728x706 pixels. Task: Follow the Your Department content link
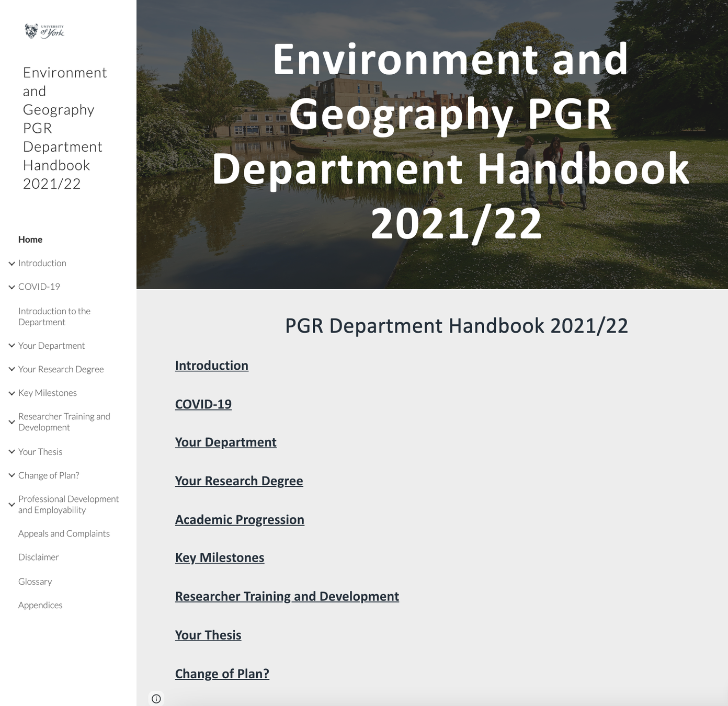coord(226,442)
